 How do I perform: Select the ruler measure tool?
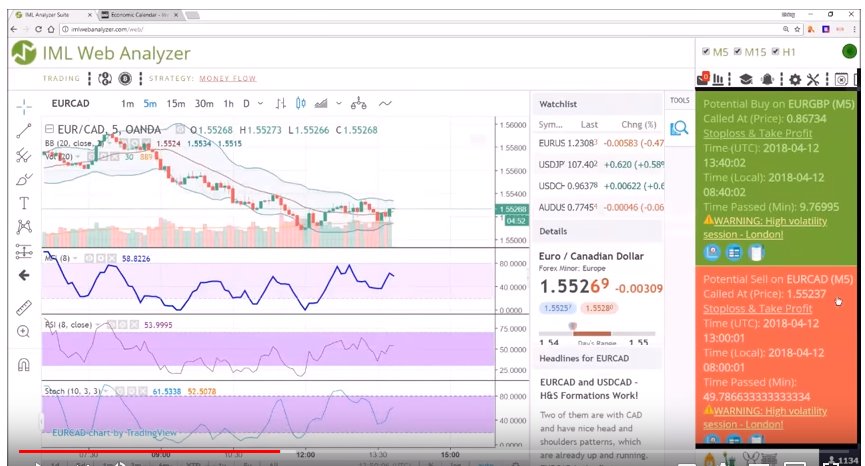(x=24, y=308)
